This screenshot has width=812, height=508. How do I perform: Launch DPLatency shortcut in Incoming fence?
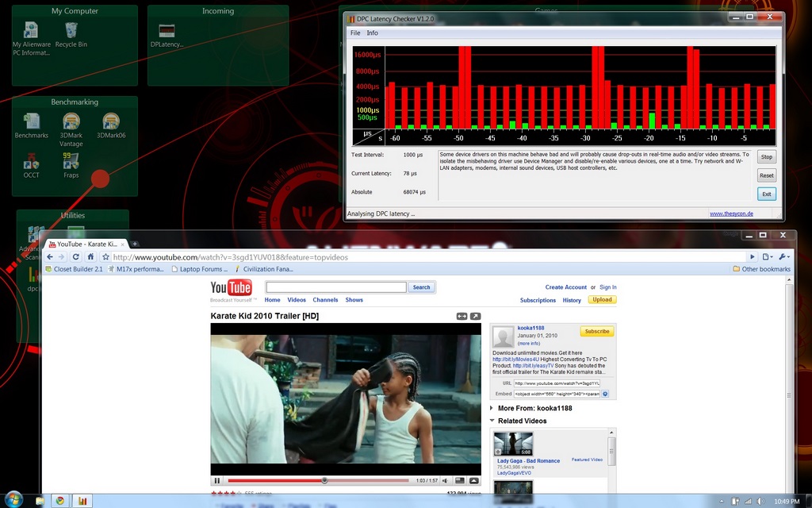click(x=167, y=35)
